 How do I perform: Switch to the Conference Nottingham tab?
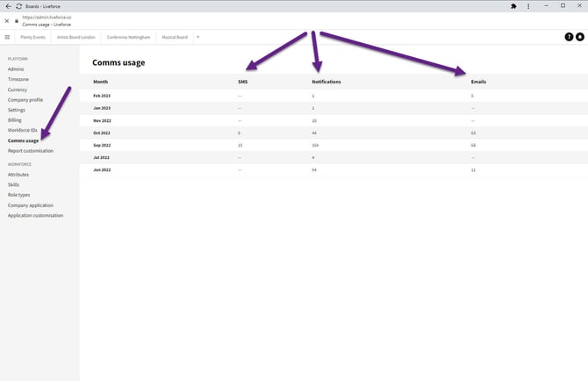tap(129, 37)
